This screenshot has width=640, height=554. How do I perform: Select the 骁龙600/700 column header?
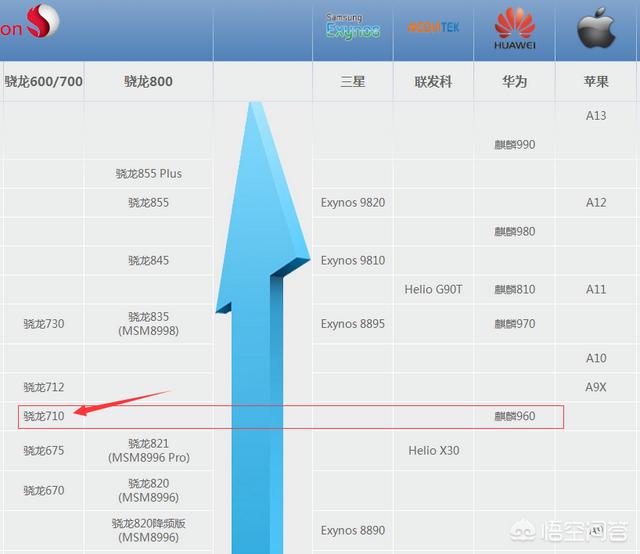pyautogui.click(x=44, y=81)
